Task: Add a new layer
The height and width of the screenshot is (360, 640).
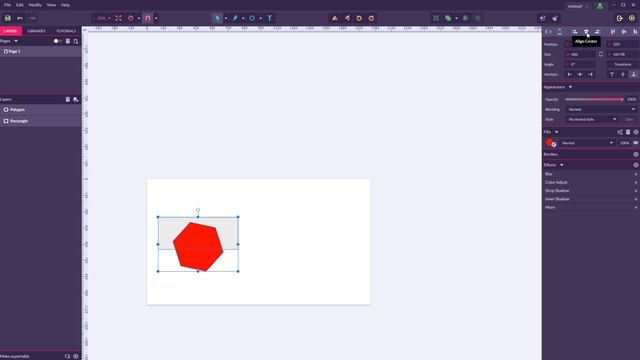Action: (x=76, y=99)
